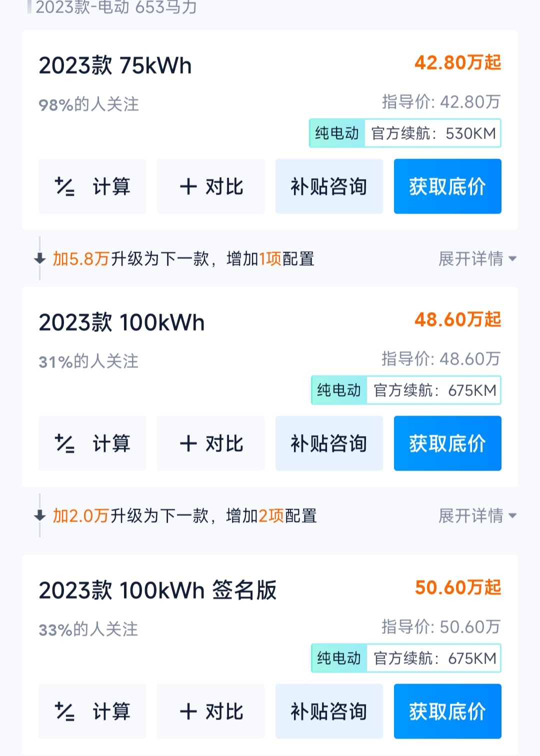
Task: Open the 2023款 75kWh model title
Action: tap(115, 65)
